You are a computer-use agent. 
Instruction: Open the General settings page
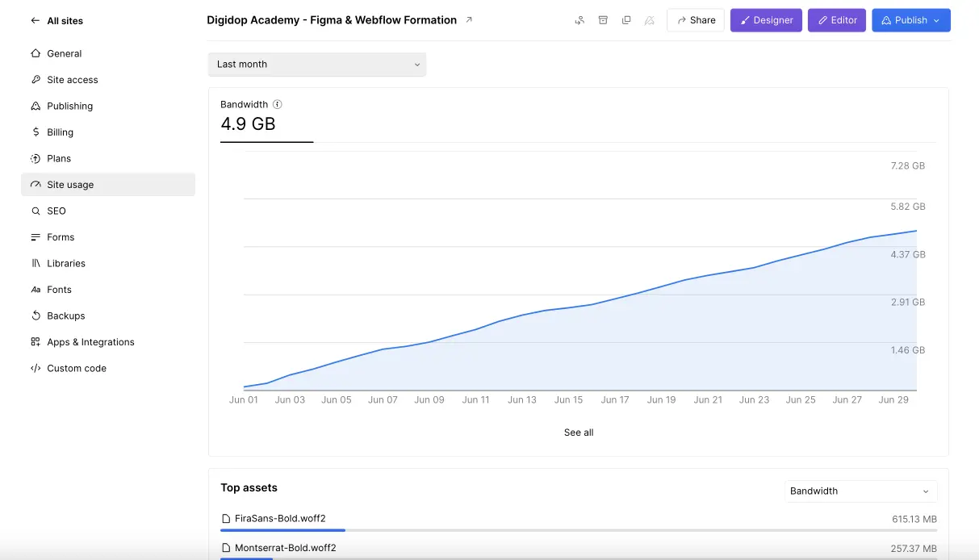click(108, 53)
